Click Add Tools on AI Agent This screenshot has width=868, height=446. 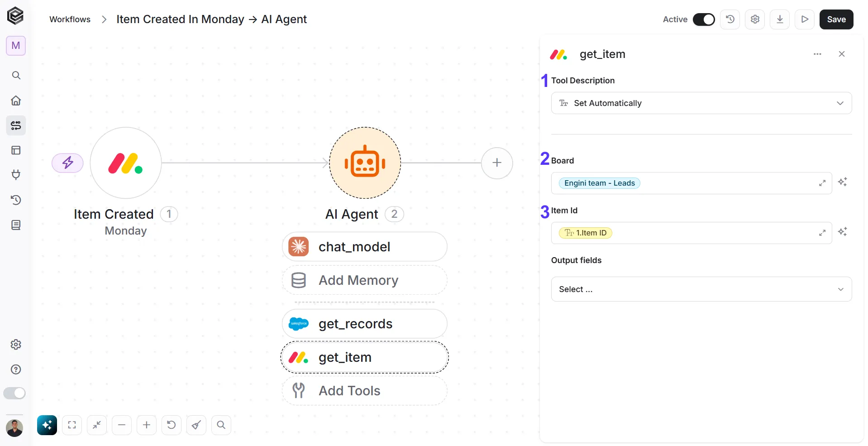tap(365, 391)
